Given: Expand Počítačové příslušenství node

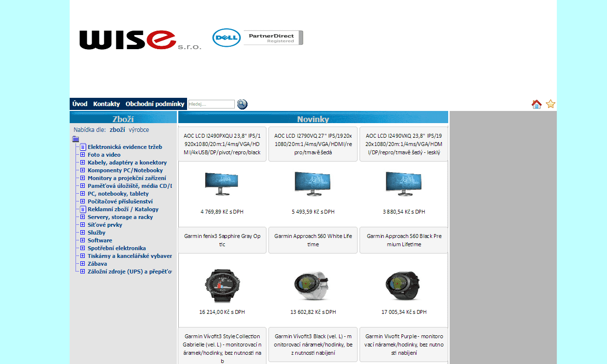Looking at the screenshot, I should point(83,201).
